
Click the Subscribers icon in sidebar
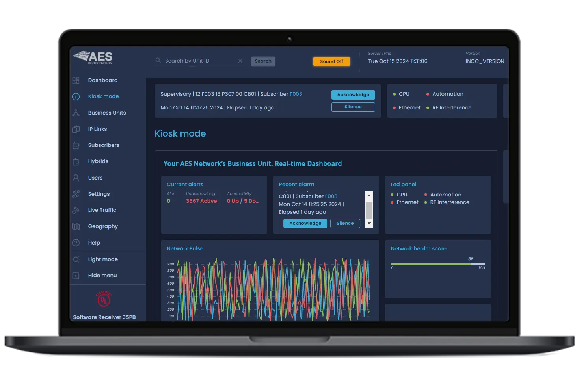click(x=76, y=145)
